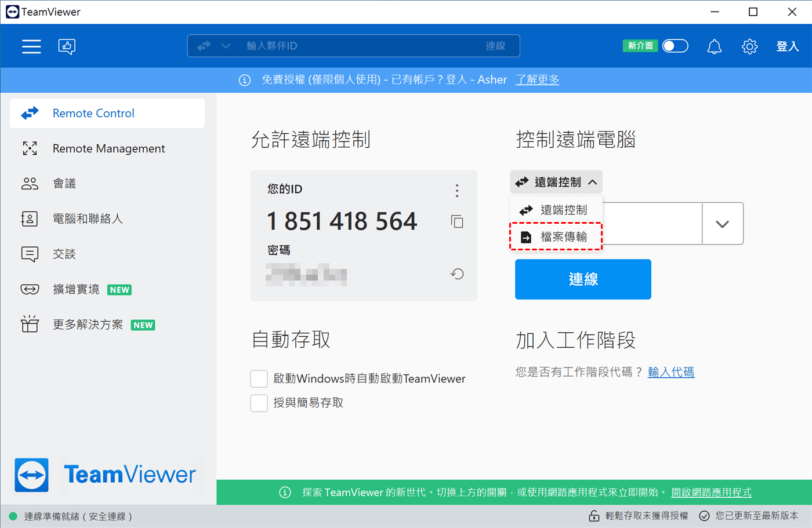Open the hamburger menu
This screenshot has width=812, height=528.
point(31,46)
